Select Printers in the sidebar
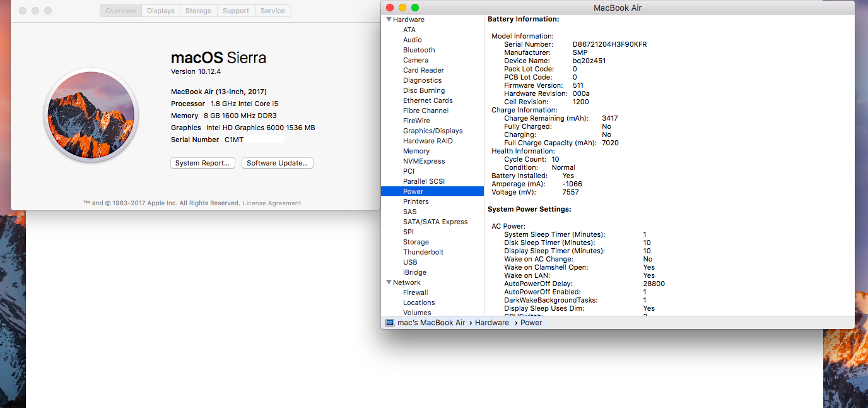868x408 pixels. [416, 201]
